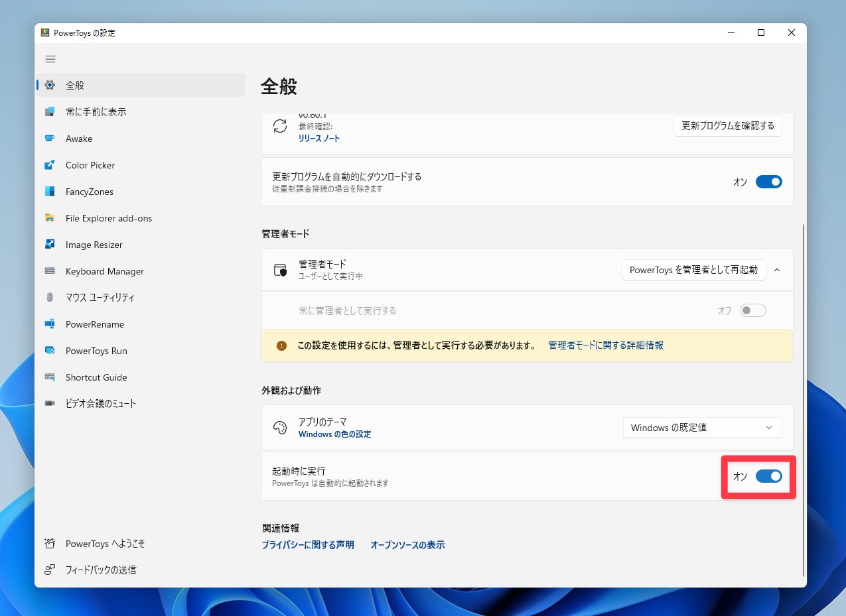
Task: Open the リリース ノート link
Action: (319, 138)
